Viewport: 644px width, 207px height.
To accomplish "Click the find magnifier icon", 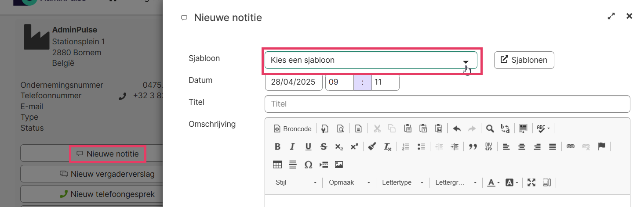I will 490,128.
